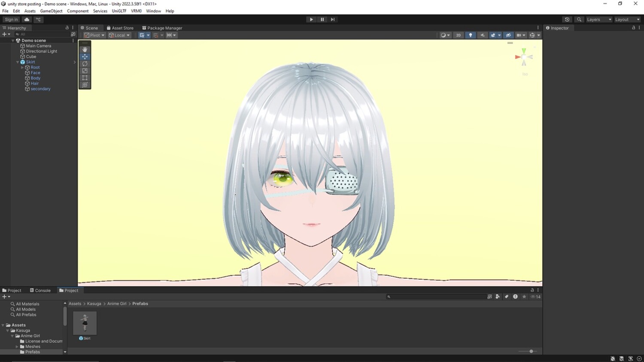The height and width of the screenshot is (362, 644).
Task: Switch to the Package Manager tab
Action: point(162,28)
